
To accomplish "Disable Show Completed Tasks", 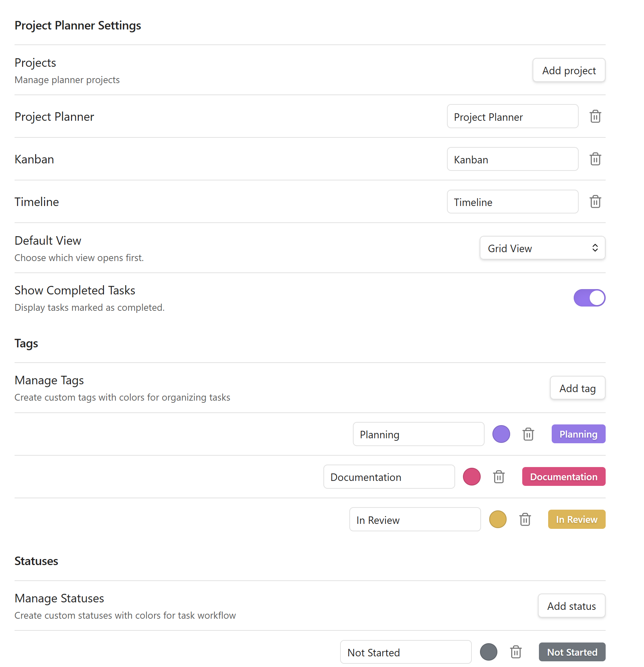I will click(x=589, y=298).
